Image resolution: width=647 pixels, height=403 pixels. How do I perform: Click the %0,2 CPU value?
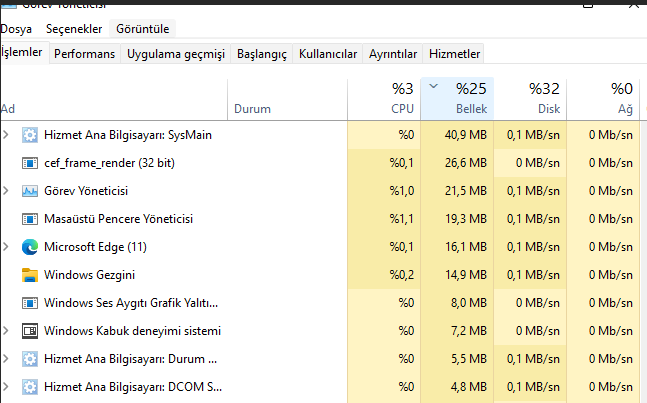click(x=402, y=275)
